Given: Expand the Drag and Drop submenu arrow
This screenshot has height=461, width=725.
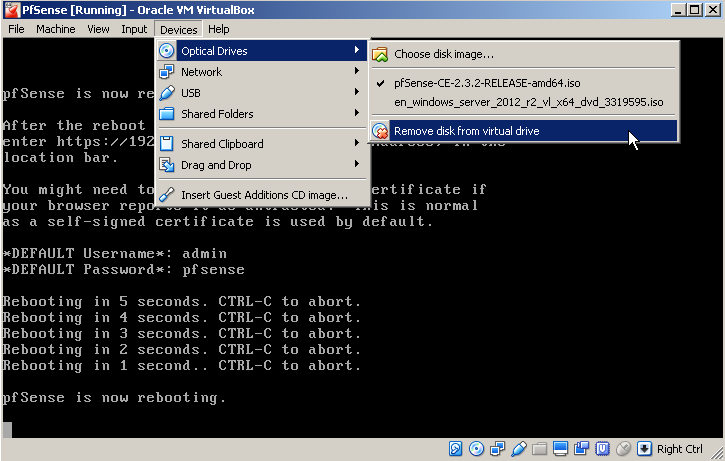Looking at the screenshot, I should 357,164.
